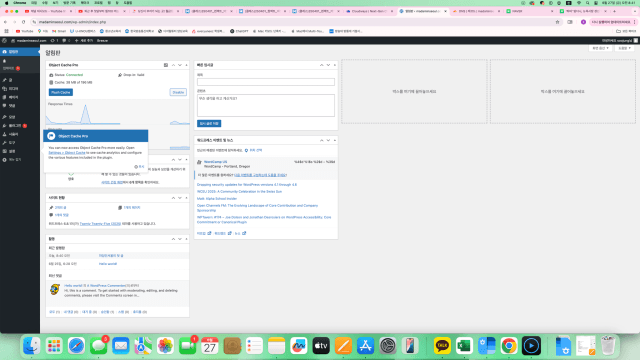The image size is (640, 360).
Task: Open the Dropping security updates news link
Action: tap(247, 184)
